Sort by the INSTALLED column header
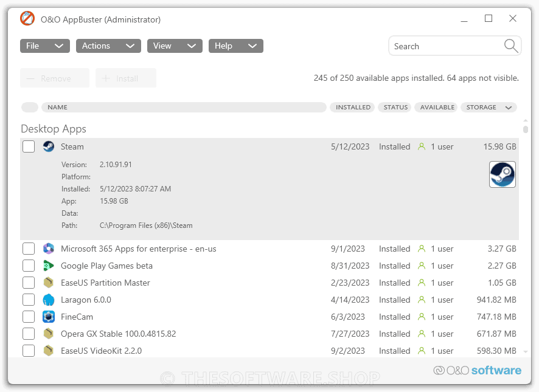 point(352,107)
